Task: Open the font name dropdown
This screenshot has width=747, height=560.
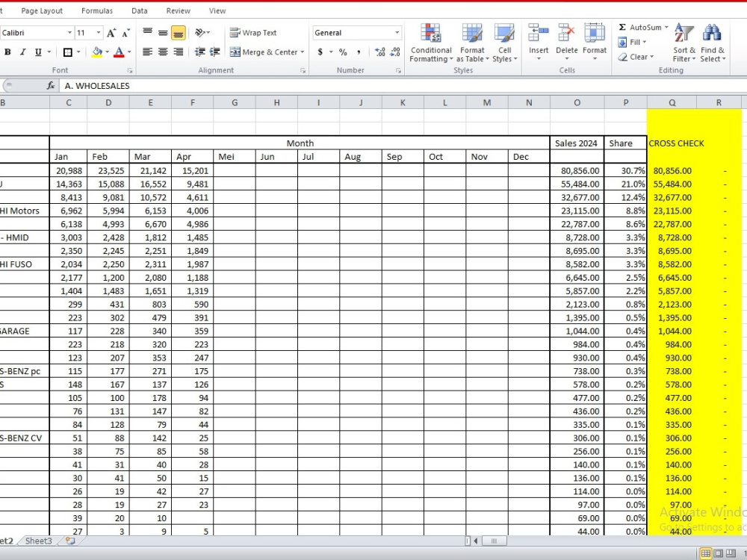Action: tap(69, 33)
